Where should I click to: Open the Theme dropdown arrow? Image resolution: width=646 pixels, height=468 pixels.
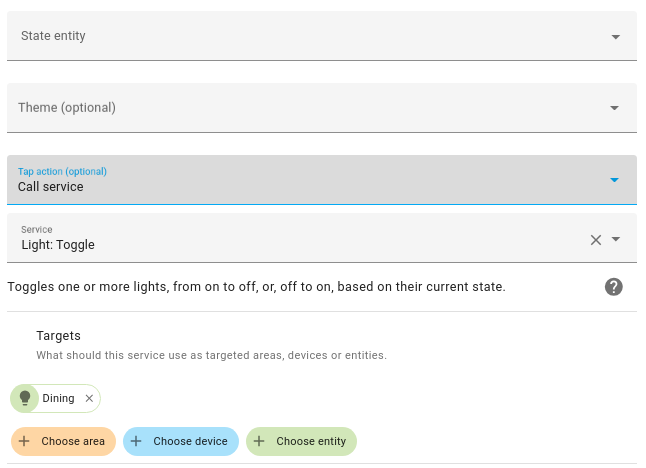[615, 108]
